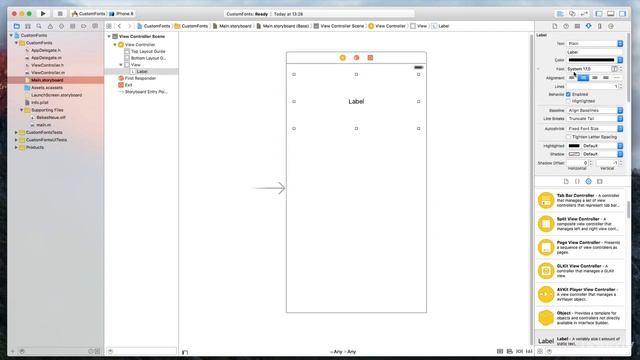This screenshot has height=360, width=640.
Task: Hide the utilities panel
Action: pyautogui.click(x=622, y=14)
